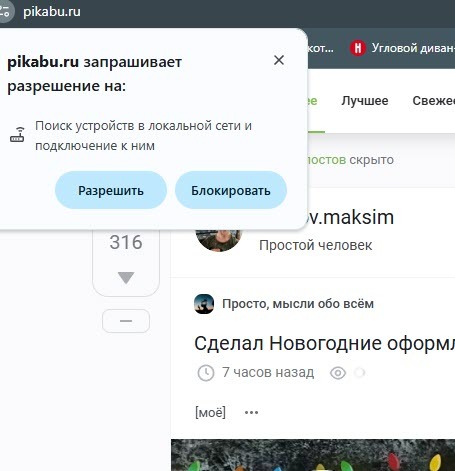Click the minus hide-post button

click(126, 321)
